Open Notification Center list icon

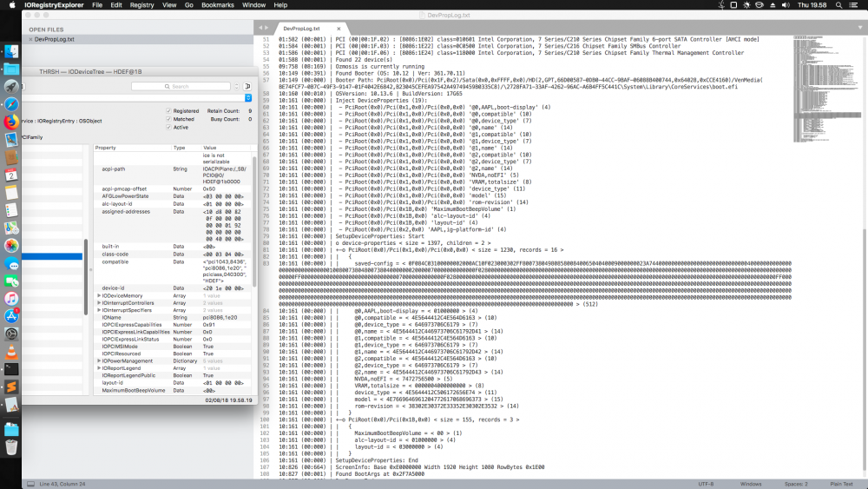click(x=854, y=5)
